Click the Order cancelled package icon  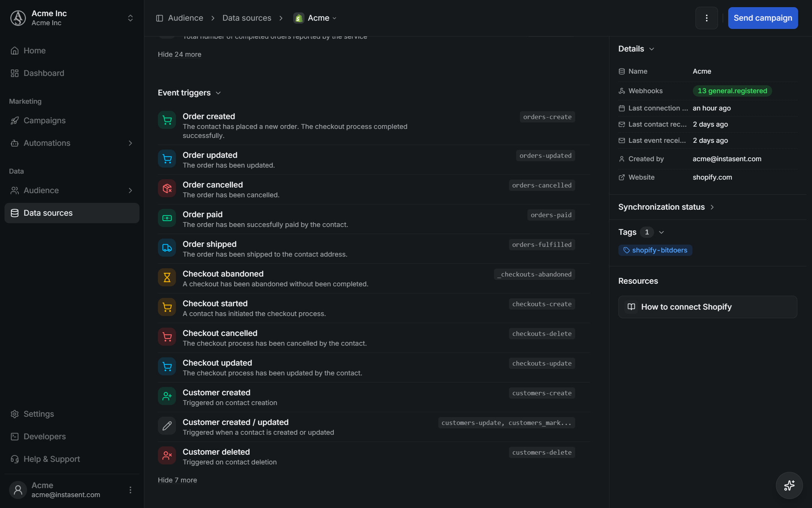[167, 188]
